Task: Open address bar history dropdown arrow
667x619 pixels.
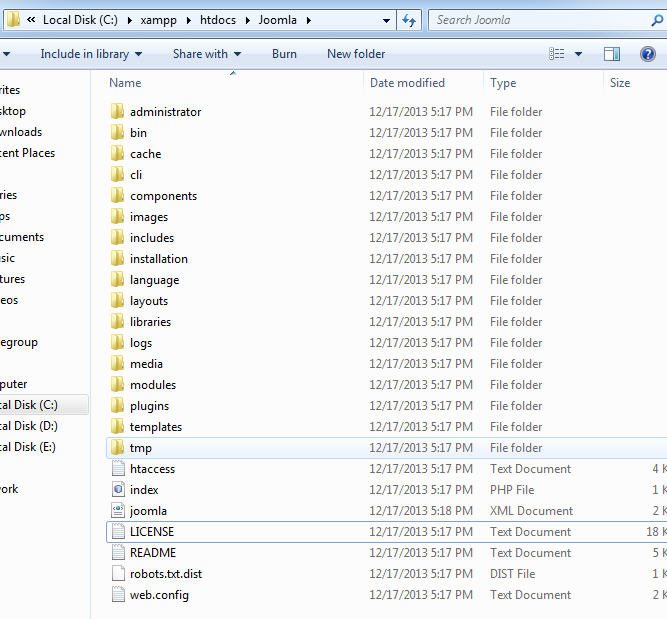Action: (x=385, y=20)
